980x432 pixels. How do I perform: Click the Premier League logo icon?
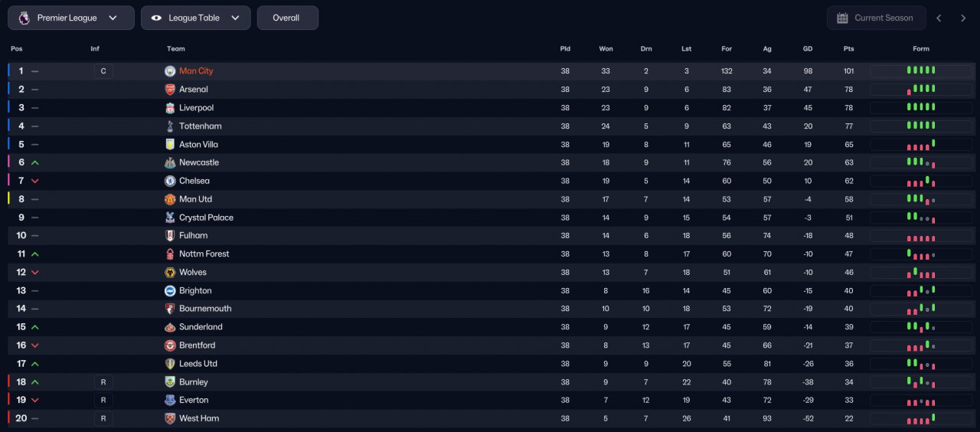click(24, 18)
